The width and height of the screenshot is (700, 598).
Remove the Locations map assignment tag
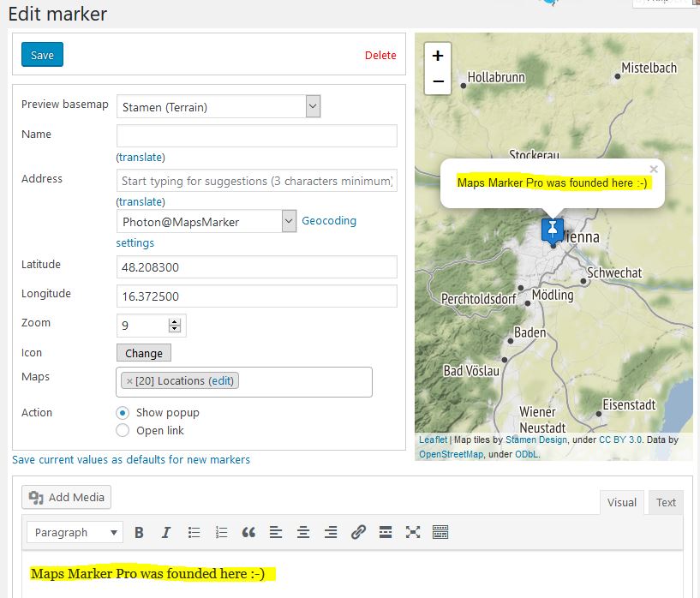point(130,380)
